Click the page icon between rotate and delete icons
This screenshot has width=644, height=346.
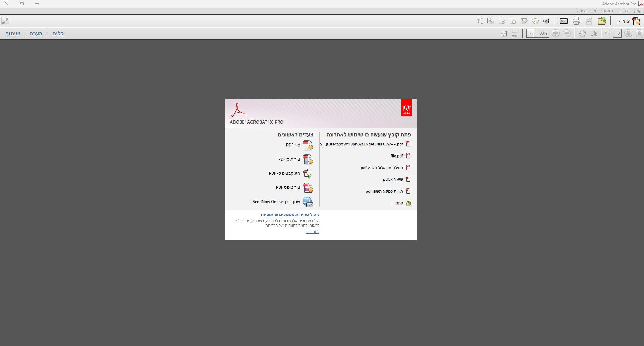click(x=502, y=21)
